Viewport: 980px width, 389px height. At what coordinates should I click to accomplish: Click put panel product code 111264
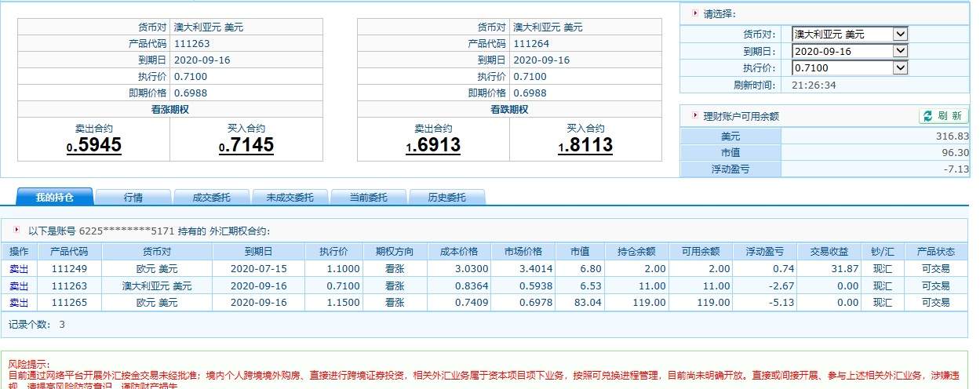(x=531, y=43)
